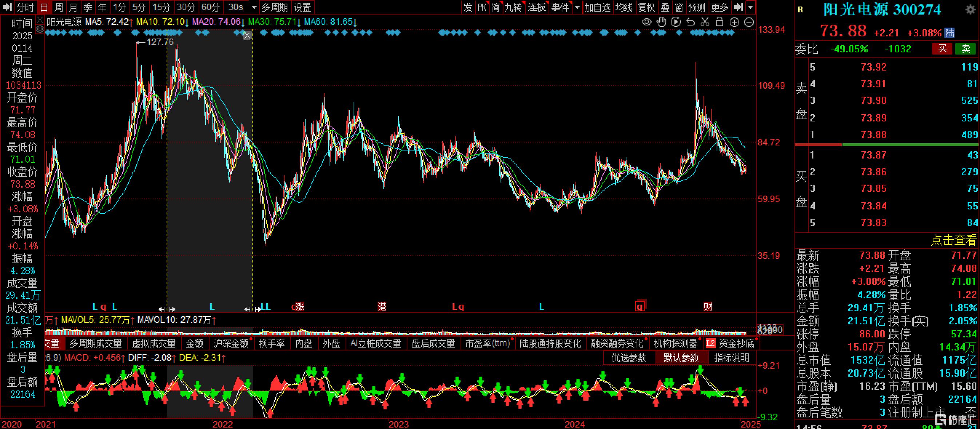The image size is (980, 429).
Task: Click 加自选 add to watchlist
Action: point(598,7)
